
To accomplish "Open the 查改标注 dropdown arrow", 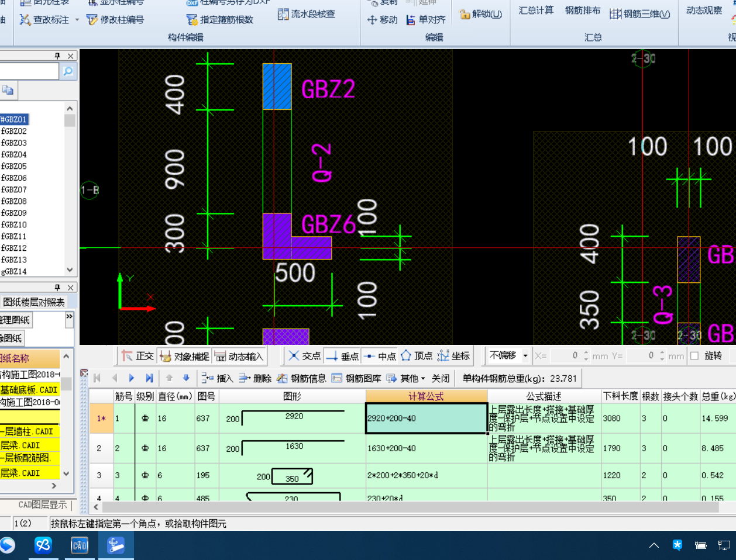I will click(77, 20).
